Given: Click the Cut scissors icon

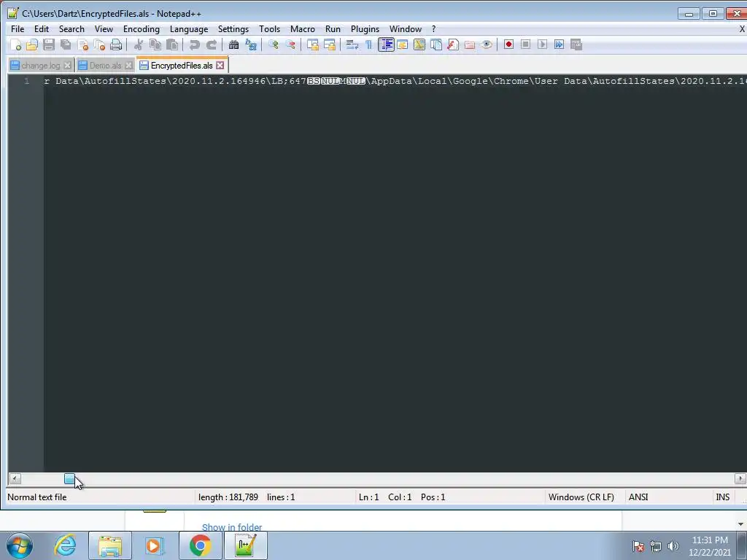Looking at the screenshot, I should [138, 44].
